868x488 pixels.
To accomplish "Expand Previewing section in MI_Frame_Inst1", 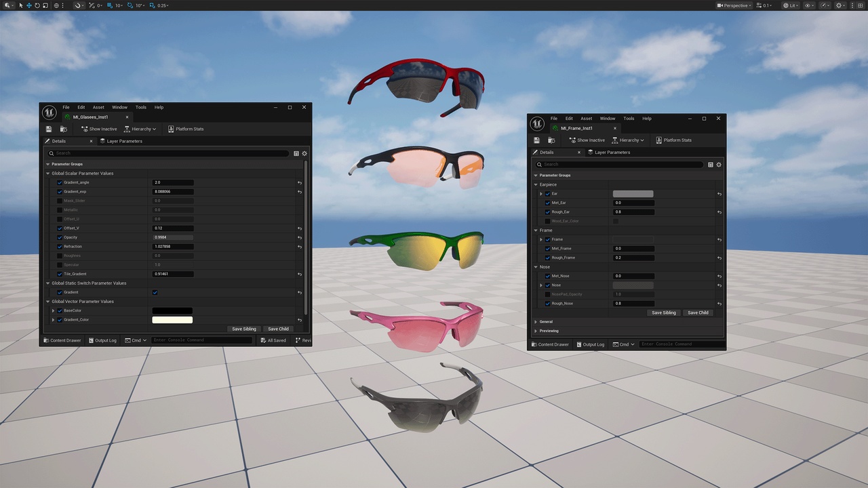I will (x=536, y=331).
